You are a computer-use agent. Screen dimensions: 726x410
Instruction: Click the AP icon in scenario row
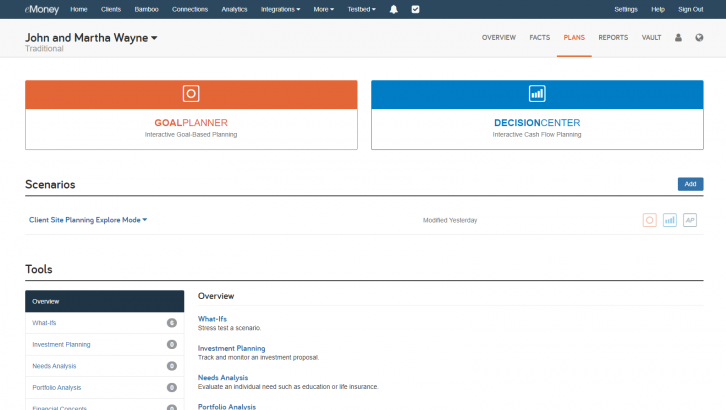690,220
